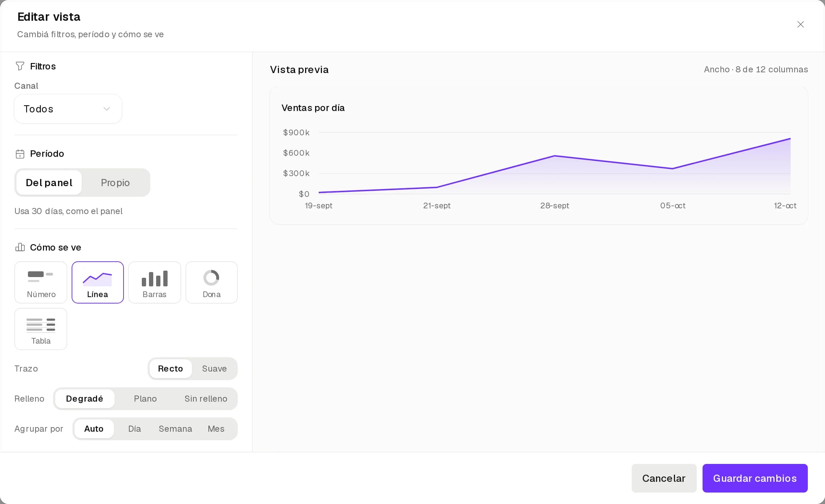
Task: Choose the Línea chart type
Action: tap(98, 282)
